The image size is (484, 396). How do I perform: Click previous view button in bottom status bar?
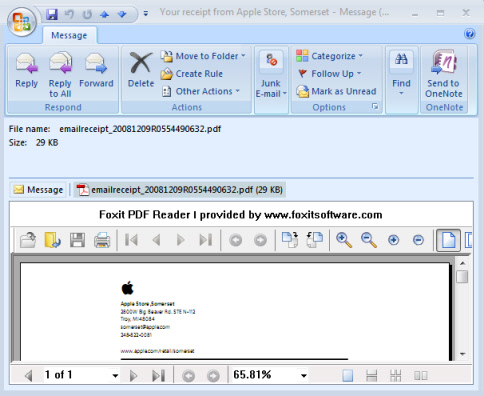[188, 376]
